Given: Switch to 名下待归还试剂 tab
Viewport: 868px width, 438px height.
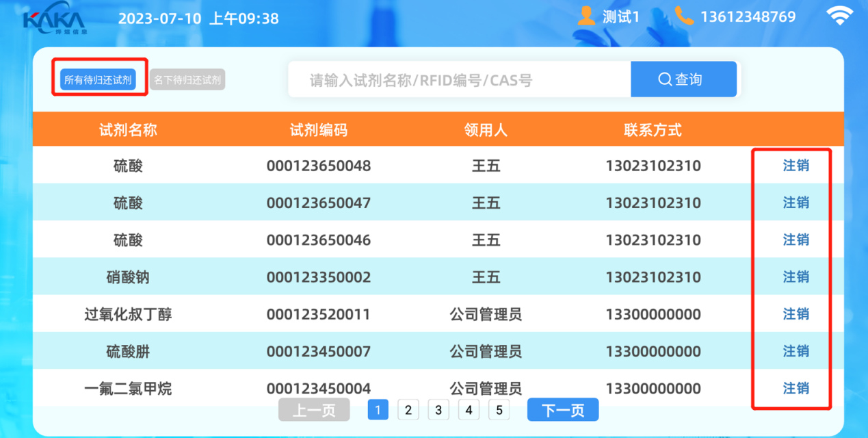Looking at the screenshot, I should coord(187,80).
